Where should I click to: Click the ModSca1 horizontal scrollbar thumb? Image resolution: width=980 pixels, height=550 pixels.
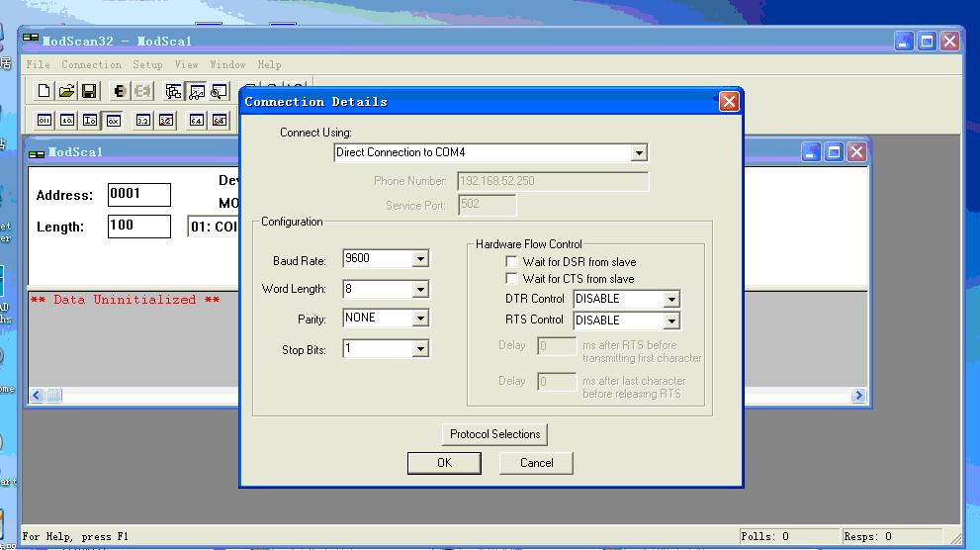pos(53,395)
